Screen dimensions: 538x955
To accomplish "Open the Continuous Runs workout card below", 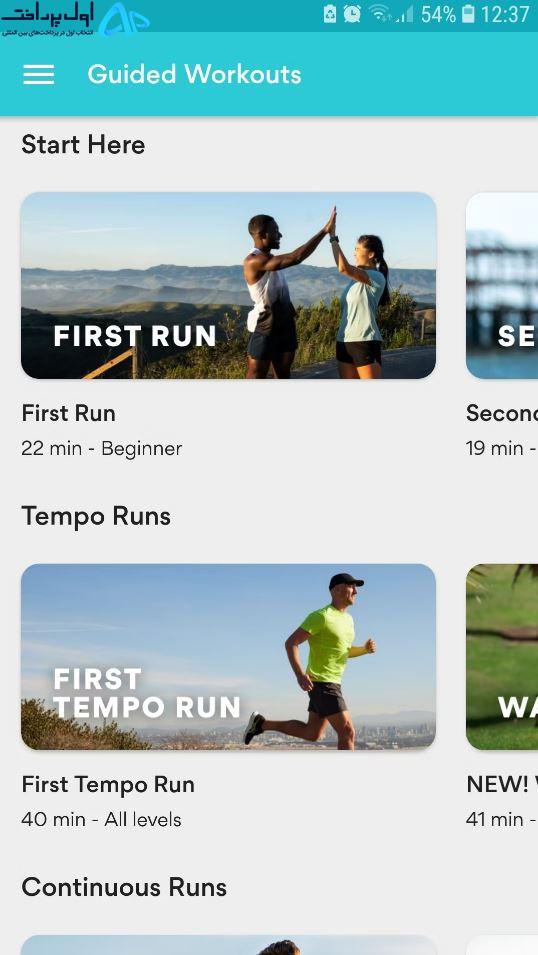I will tap(228, 945).
